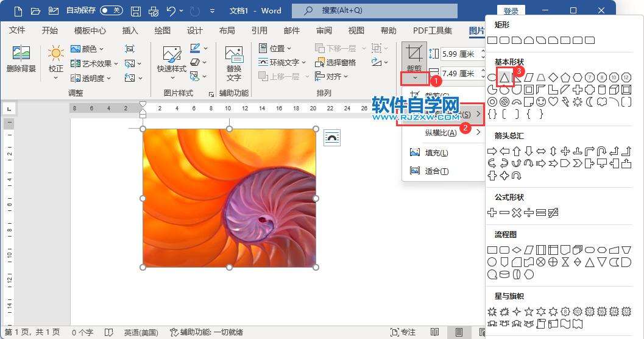Click the word count (0 个字)
Image resolution: width=644 pixels, height=339 pixels.
click(x=82, y=332)
